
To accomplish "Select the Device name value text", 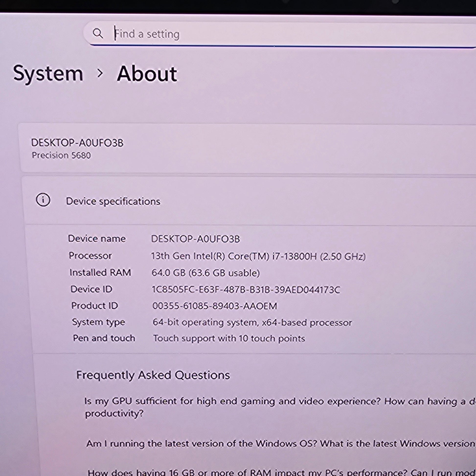I will point(195,239).
